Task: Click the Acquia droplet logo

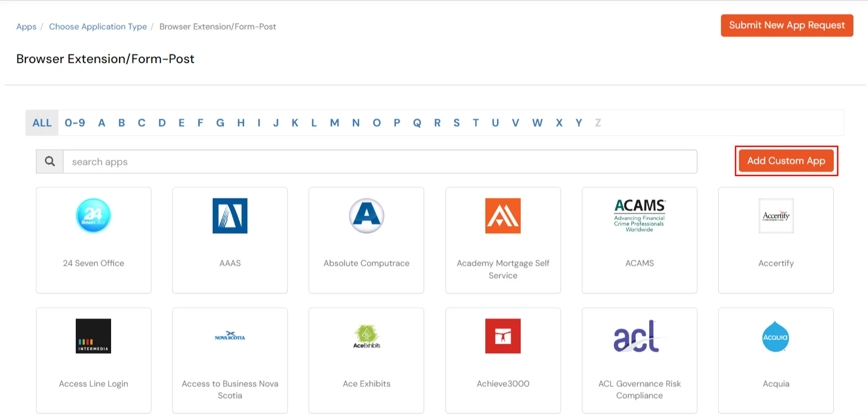Action: coord(775,336)
